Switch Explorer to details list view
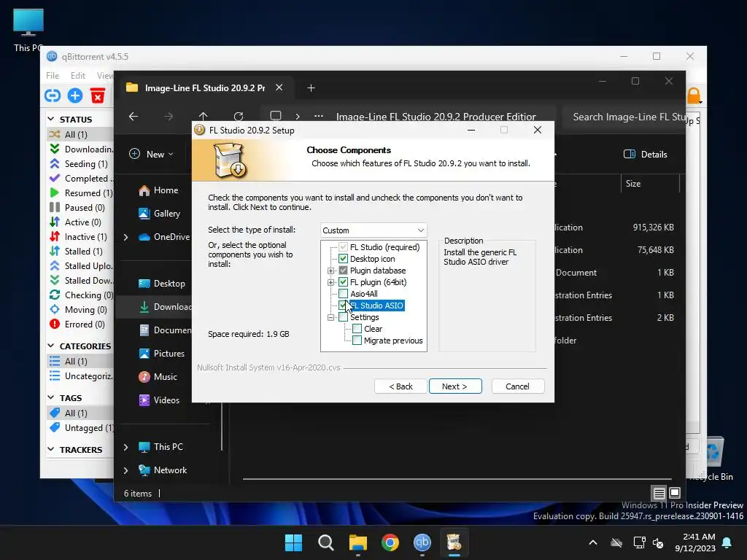The image size is (747, 560). pyautogui.click(x=659, y=493)
